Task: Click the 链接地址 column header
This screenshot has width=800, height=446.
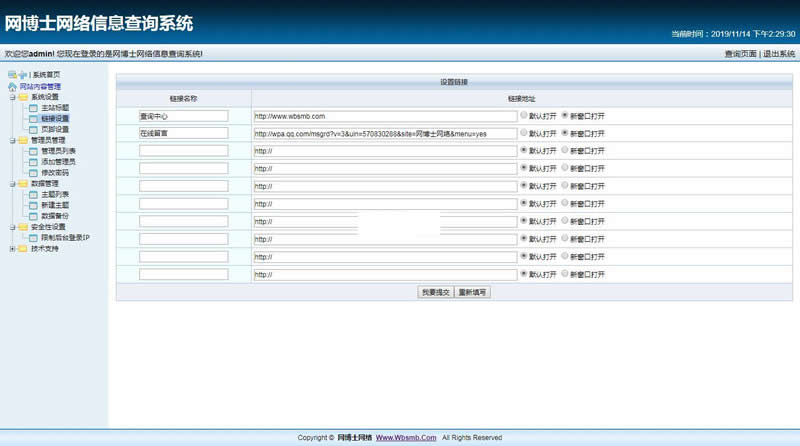Action: 521,98
